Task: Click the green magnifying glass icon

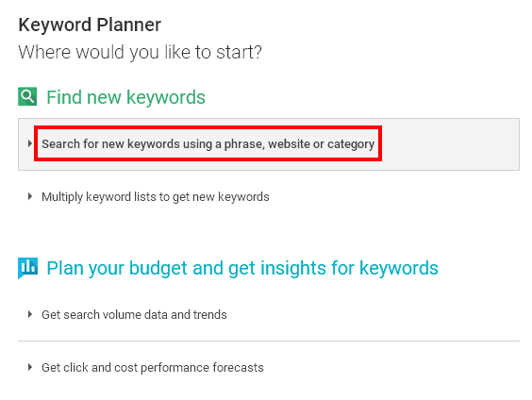Action: (x=27, y=96)
